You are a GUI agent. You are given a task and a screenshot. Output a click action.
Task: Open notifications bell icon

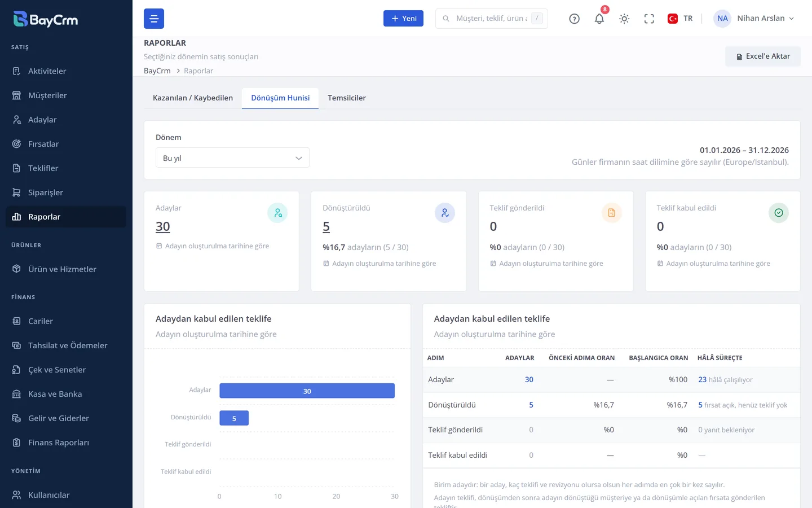pos(599,19)
